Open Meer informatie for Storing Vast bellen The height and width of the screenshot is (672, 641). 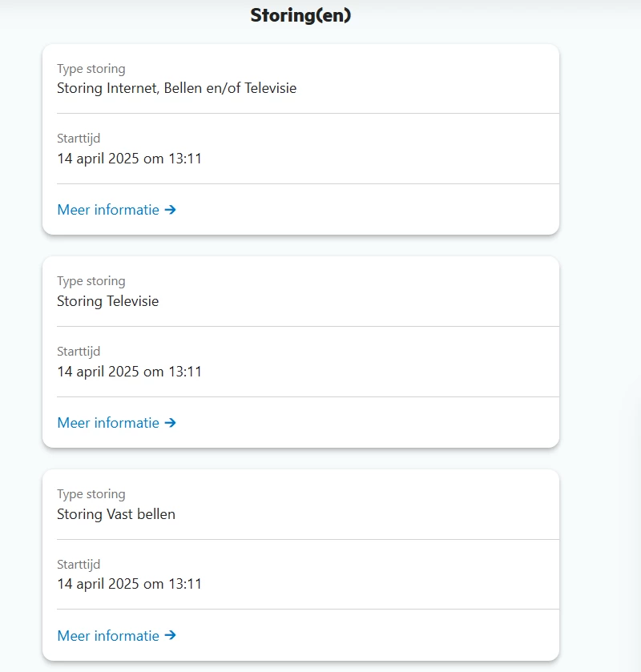point(108,636)
